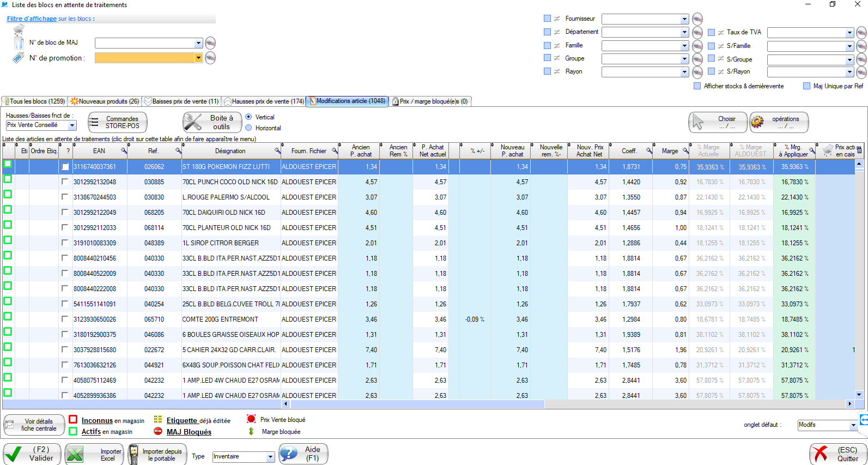This screenshot has height=465, width=868.
Task: Expand the Type Inventaire dropdown
Action: 270,457
